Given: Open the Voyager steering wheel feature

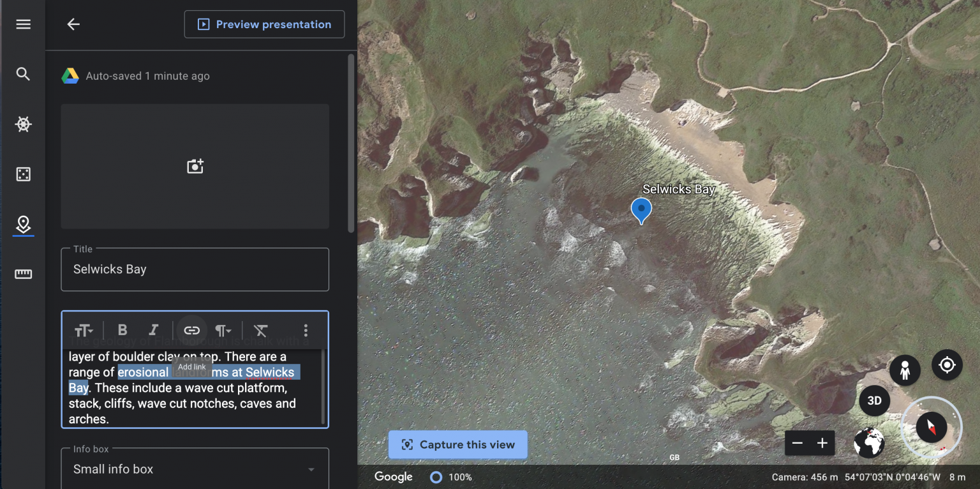Looking at the screenshot, I should [23, 124].
